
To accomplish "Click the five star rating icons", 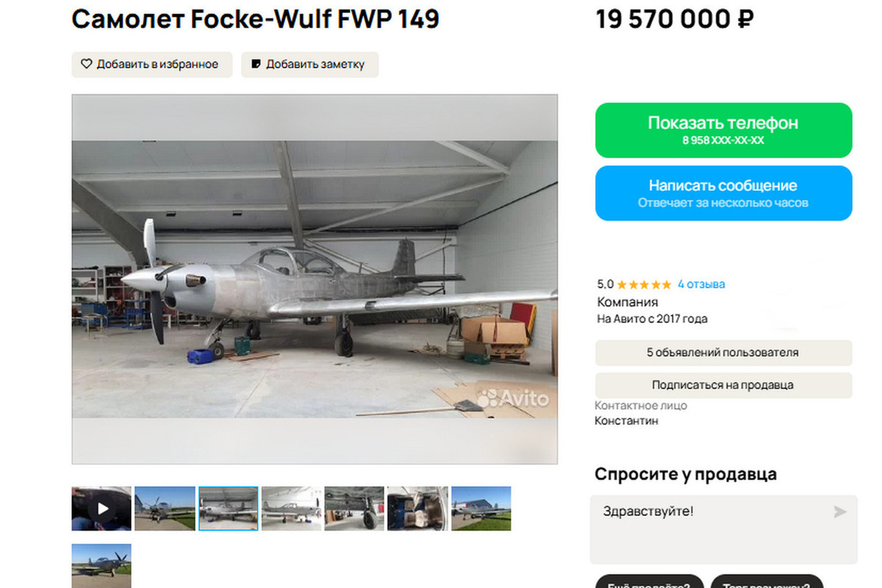I will tap(644, 284).
